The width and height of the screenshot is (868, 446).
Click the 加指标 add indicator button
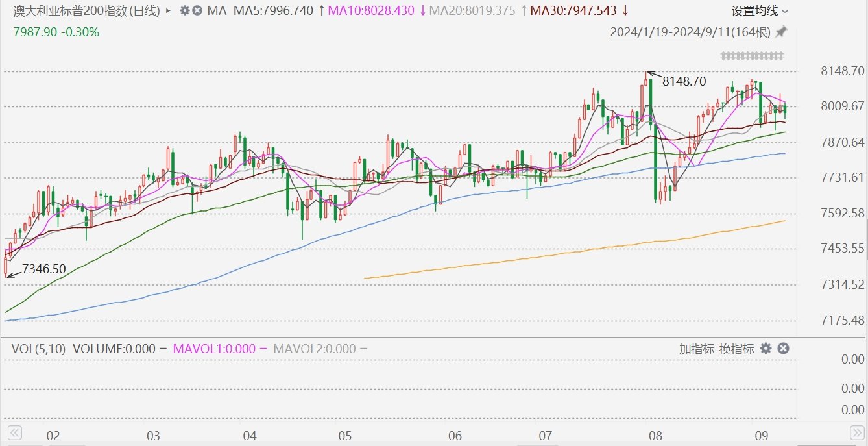pos(696,349)
